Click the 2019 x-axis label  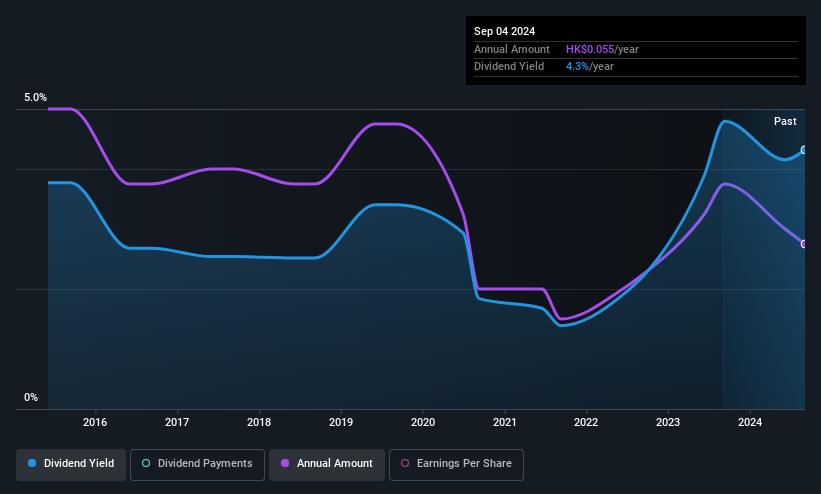(341, 422)
